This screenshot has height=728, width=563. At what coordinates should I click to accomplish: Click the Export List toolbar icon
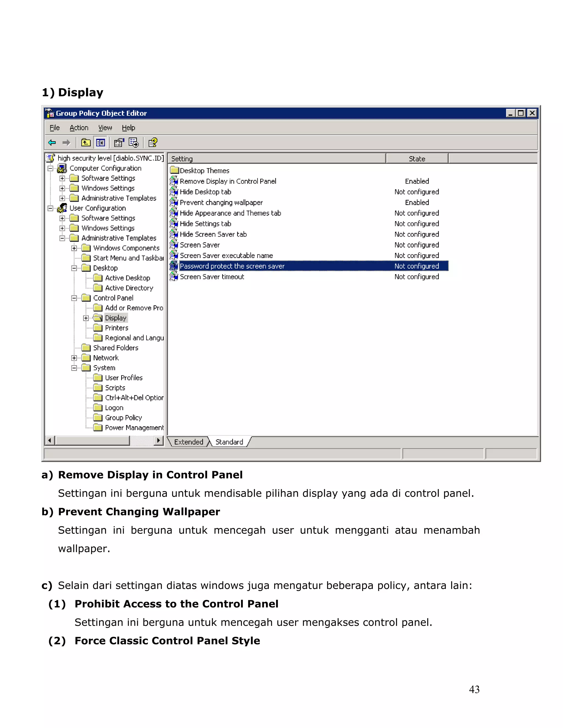click(x=134, y=143)
